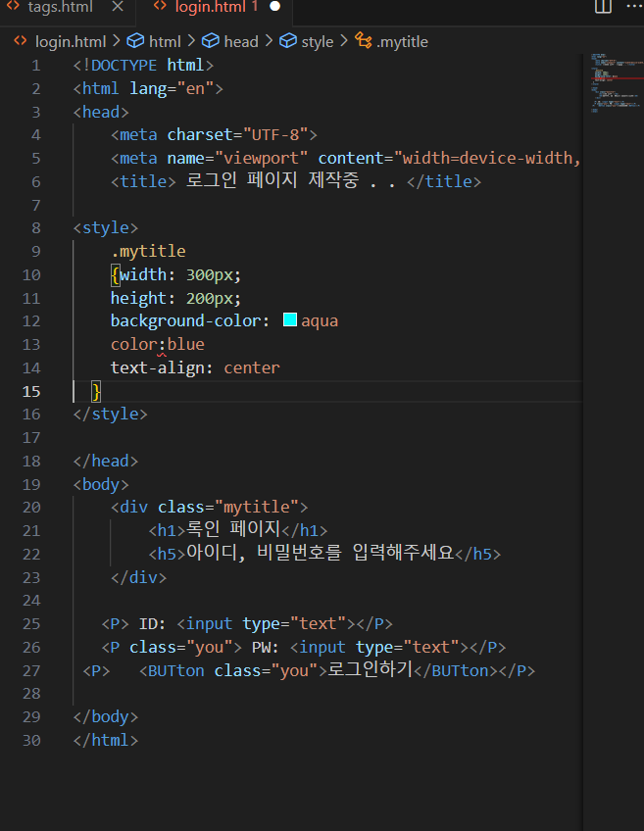
Task: Click the PW: input line
Action: 304,647
